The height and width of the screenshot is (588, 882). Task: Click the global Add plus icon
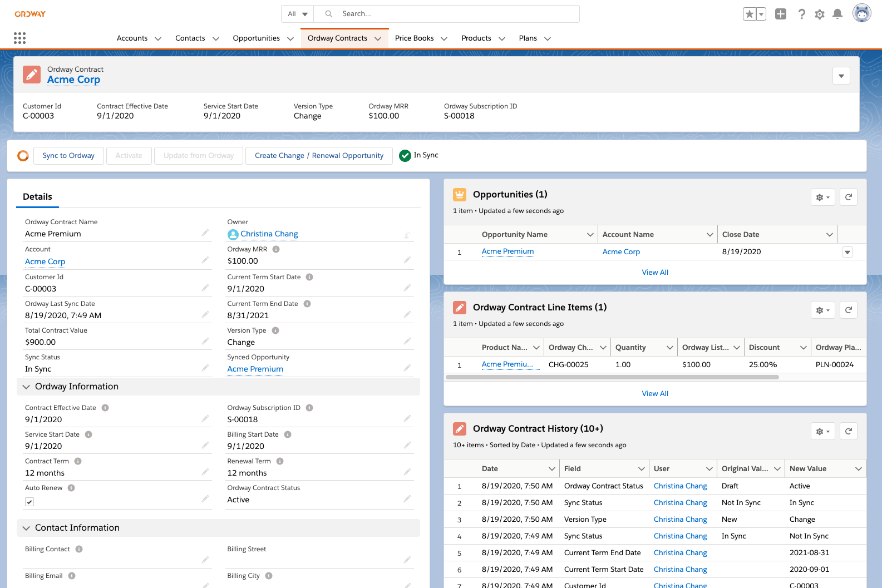781,14
